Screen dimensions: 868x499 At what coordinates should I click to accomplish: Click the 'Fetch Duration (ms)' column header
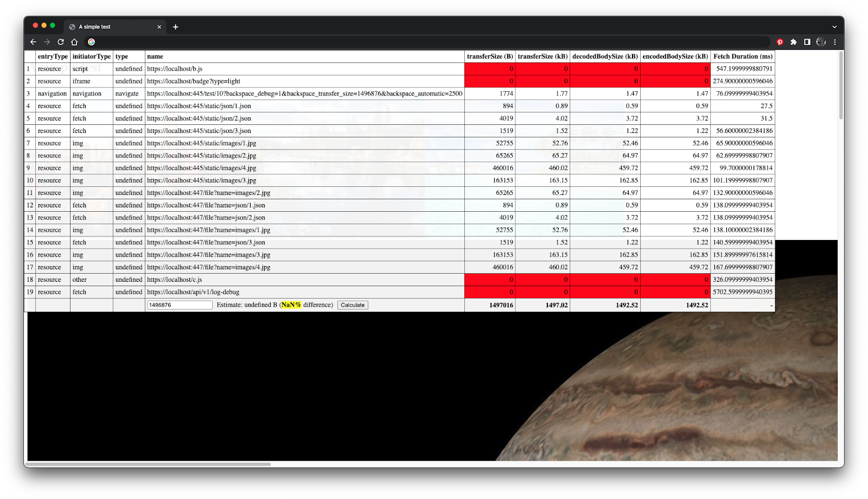(x=743, y=56)
